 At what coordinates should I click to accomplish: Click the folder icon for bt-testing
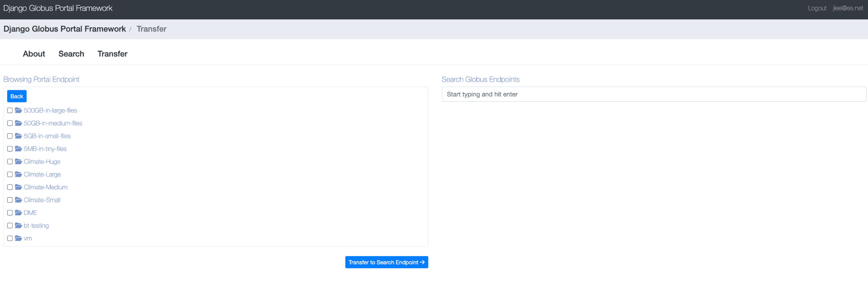pos(18,226)
